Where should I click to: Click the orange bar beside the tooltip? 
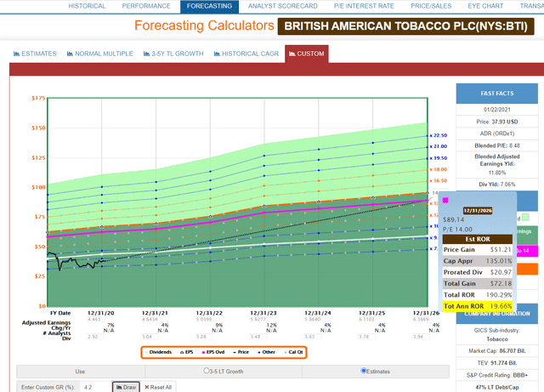[x=527, y=269]
